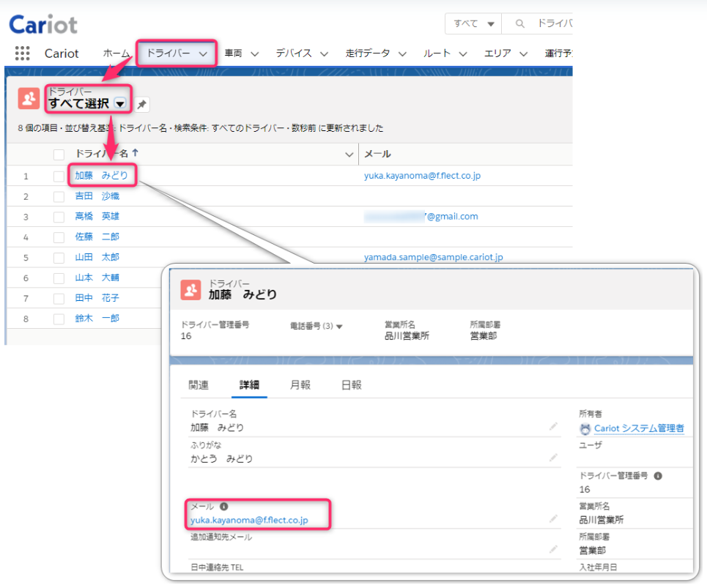Screen dimensions: 707x588
Task: Open the すべて選択 list view picker
Action: tap(120, 104)
